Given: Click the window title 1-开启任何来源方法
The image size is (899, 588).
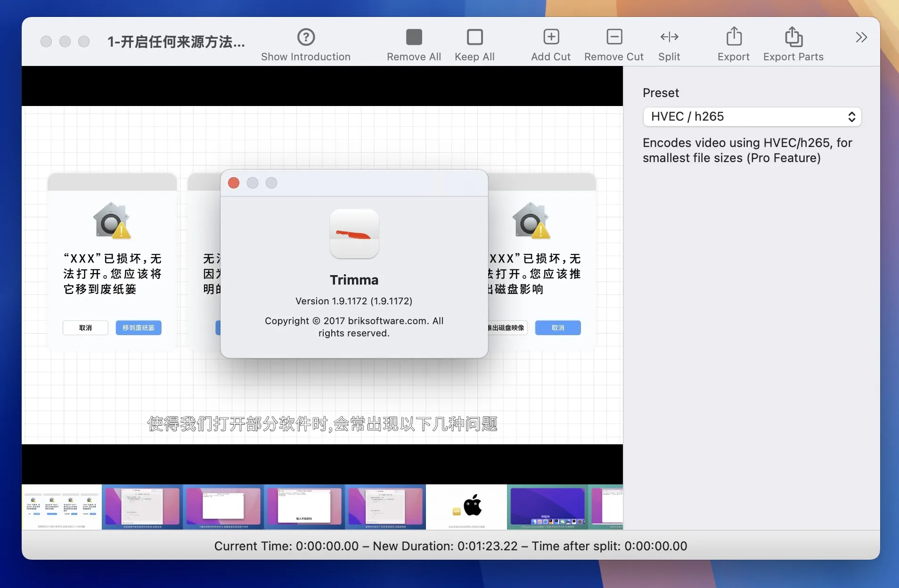Looking at the screenshot, I should point(176,42).
